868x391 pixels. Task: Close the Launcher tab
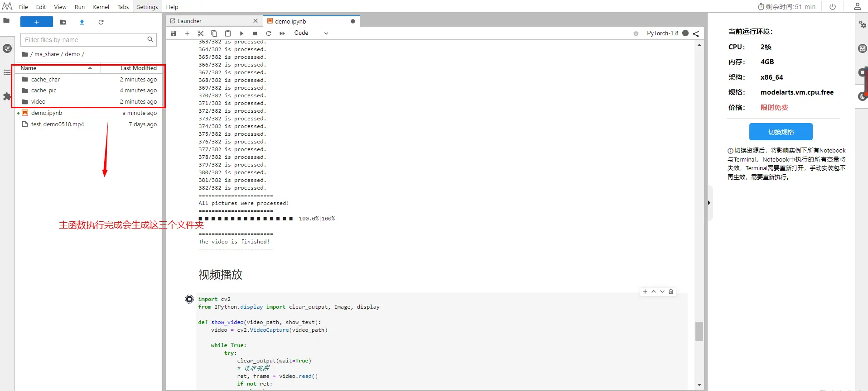point(256,21)
